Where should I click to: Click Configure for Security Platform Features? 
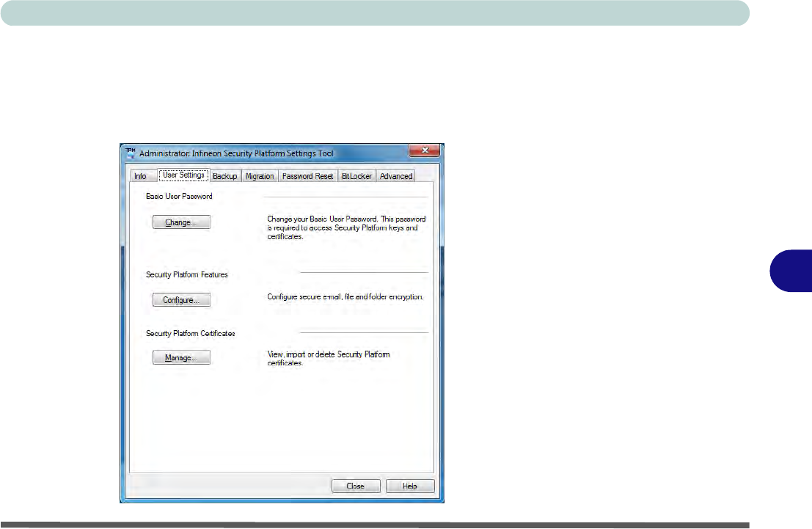(x=181, y=300)
